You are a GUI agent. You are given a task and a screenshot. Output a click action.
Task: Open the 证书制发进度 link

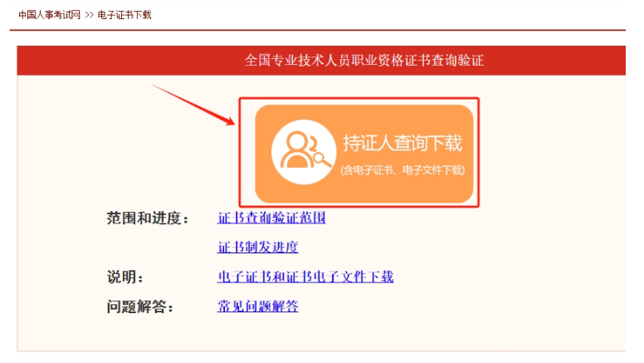coord(257,247)
